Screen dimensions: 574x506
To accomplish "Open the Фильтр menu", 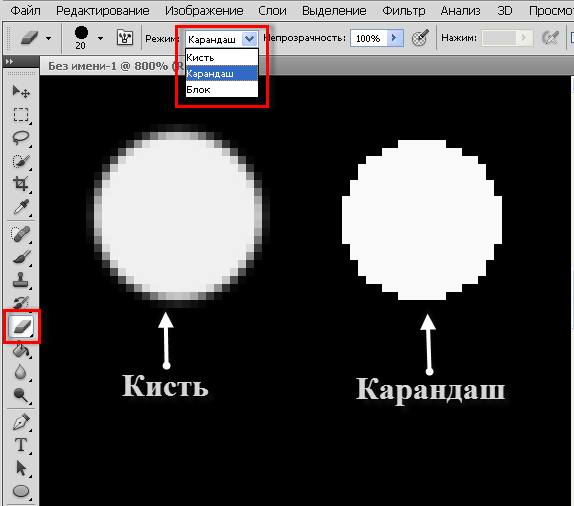I will pos(404,11).
